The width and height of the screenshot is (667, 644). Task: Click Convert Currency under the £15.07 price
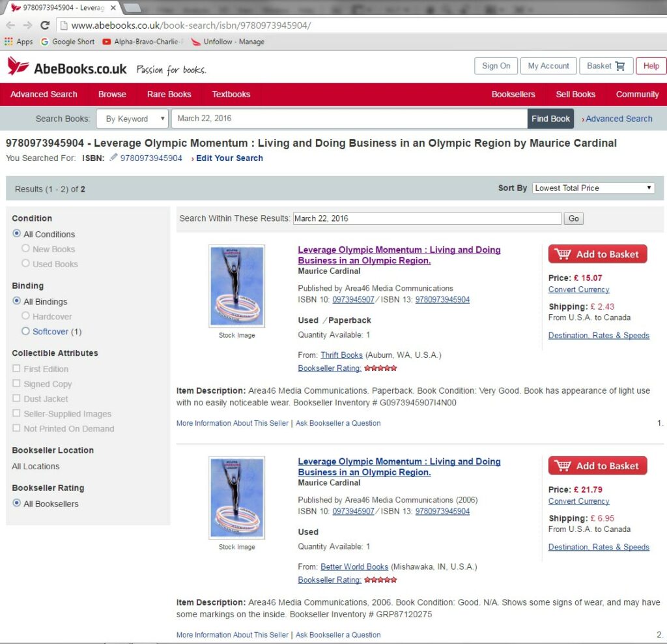click(x=578, y=289)
